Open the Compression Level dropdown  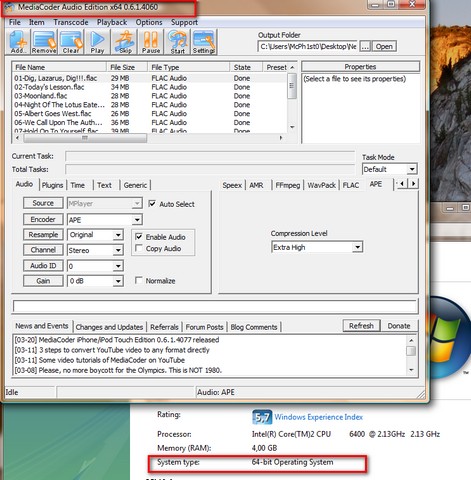pos(357,247)
